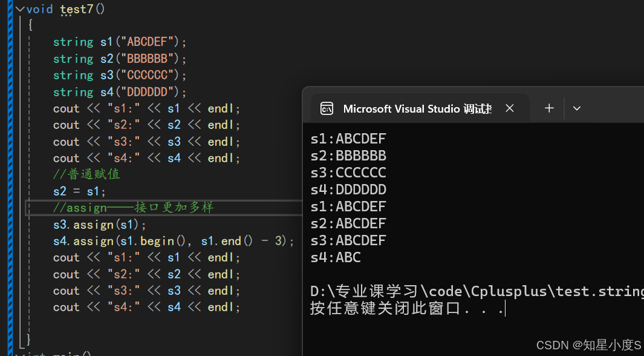Click the string s2("BBBBBB") declaration line
The height and width of the screenshot is (356, 644).
120,59
